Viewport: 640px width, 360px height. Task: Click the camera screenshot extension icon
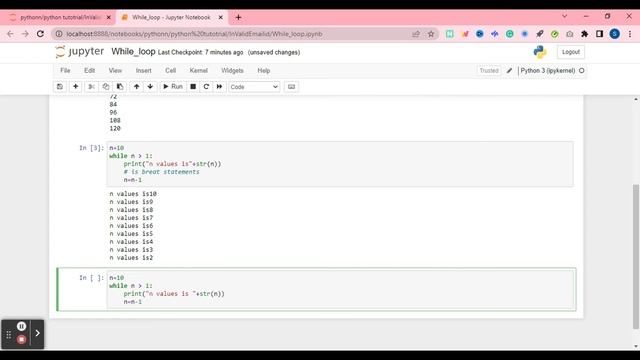click(569, 34)
